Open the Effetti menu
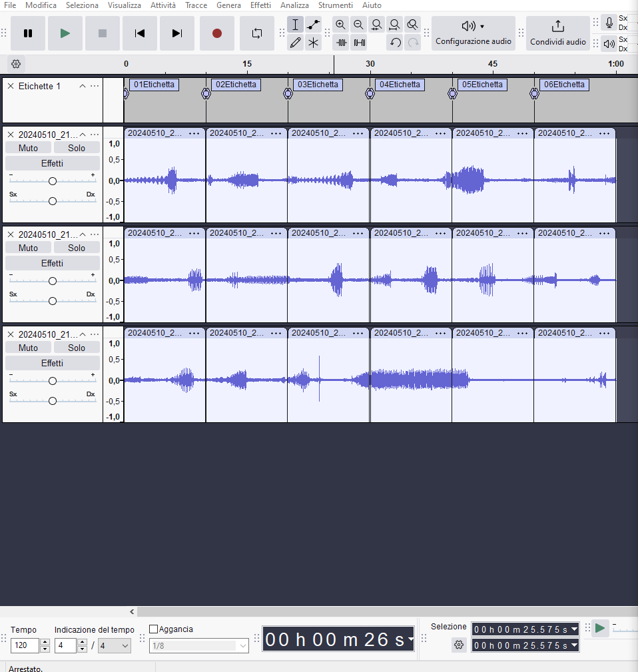The height and width of the screenshot is (672, 638). [x=260, y=5]
